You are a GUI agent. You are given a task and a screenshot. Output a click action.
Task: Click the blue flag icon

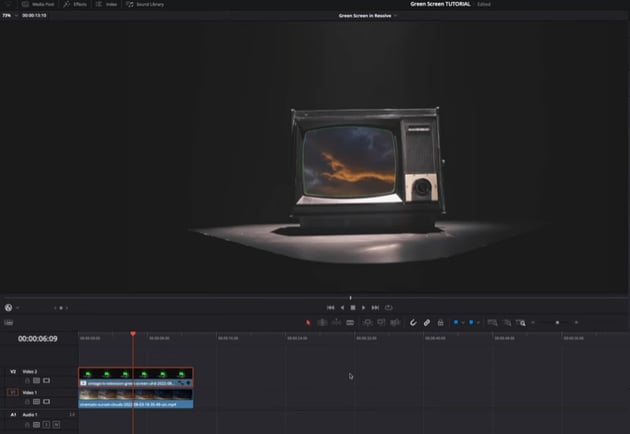click(456, 322)
